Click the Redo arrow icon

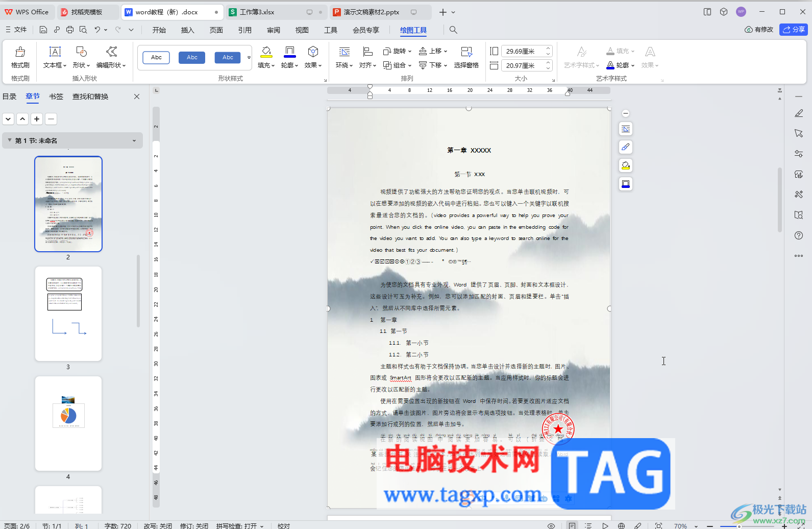pos(118,30)
